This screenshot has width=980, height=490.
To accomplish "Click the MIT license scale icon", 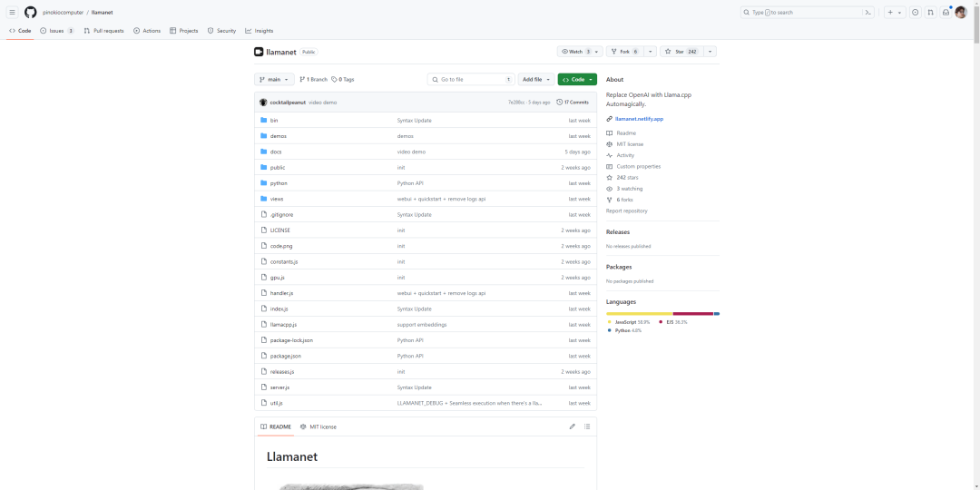I will pos(610,144).
